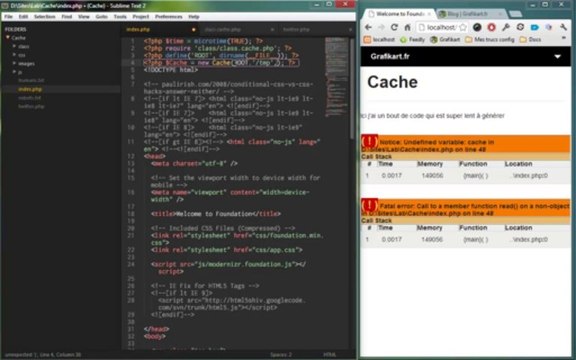
Task: Open the Feedly bookmark
Action: (x=412, y=39)
